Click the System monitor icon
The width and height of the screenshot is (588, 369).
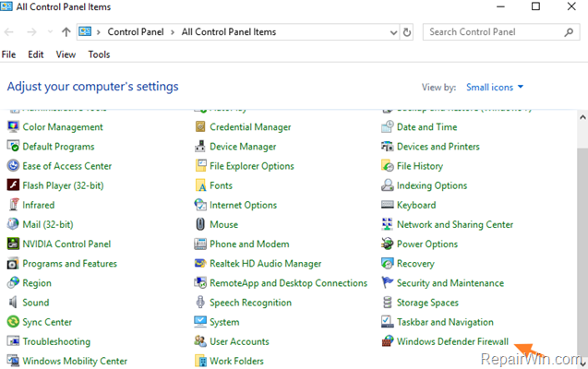(200, 322)
